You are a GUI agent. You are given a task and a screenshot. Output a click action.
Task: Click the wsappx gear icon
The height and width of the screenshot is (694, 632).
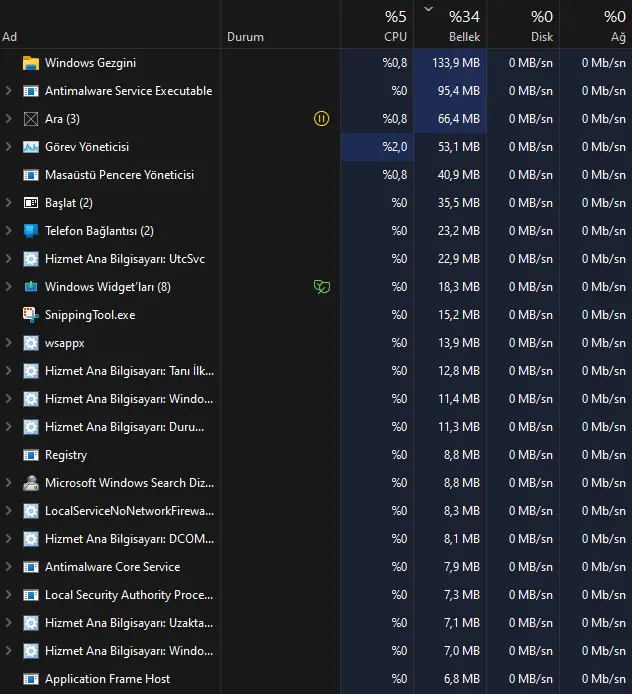coord(31,343)
